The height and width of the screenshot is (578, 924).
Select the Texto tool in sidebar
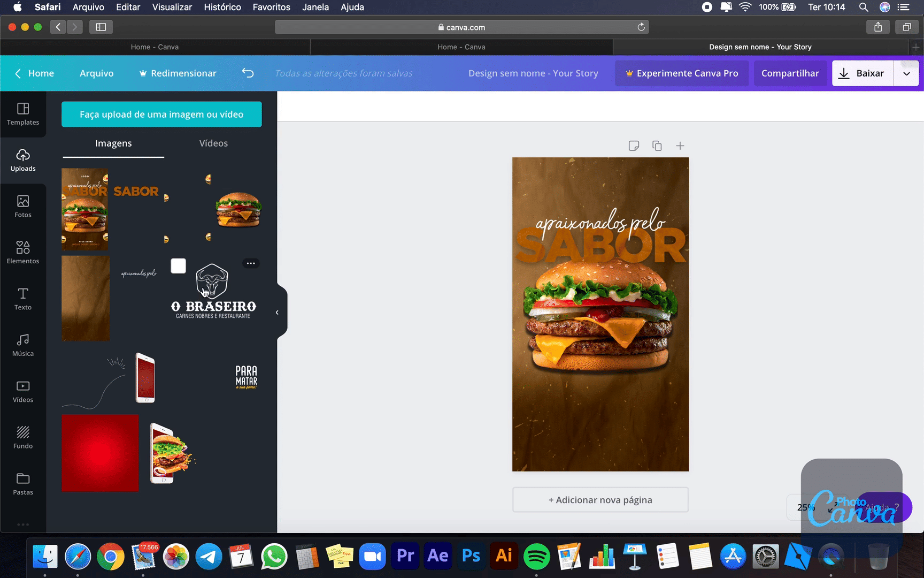pyautogui.click(x=23, y=299)
